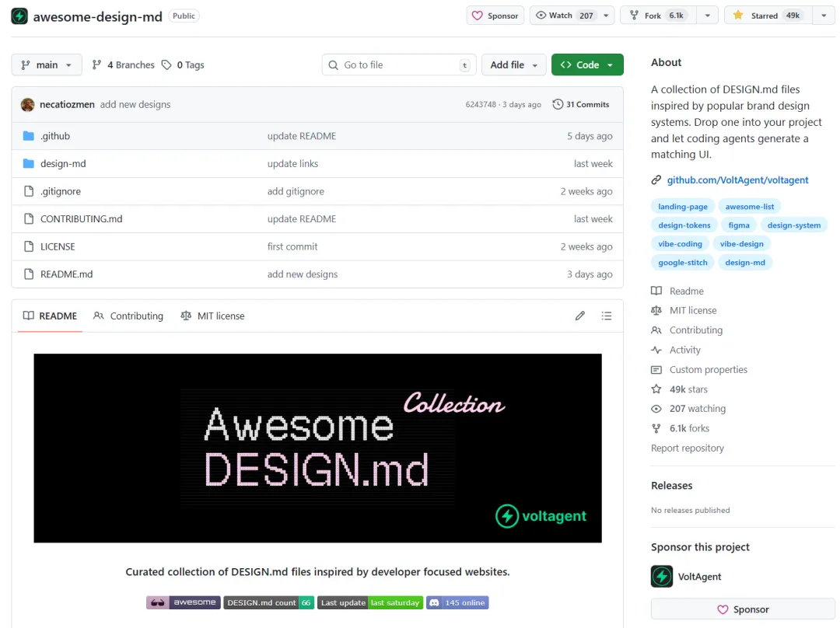The height and width of the screenshot is (628, 840).
Task: Open the Activity link
Action: tap(676, 350)
